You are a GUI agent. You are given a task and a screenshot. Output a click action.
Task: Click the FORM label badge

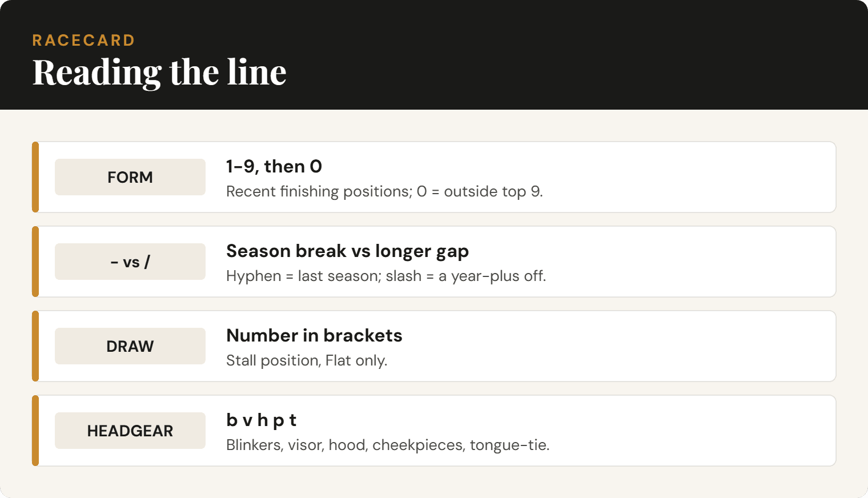tap(130, 177)
